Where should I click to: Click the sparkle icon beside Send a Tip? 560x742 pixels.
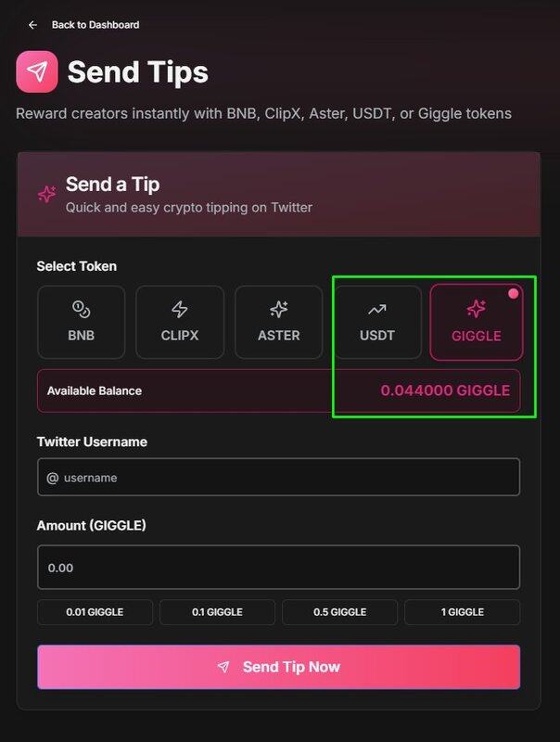pyautogui.click(x=46, y=194)
